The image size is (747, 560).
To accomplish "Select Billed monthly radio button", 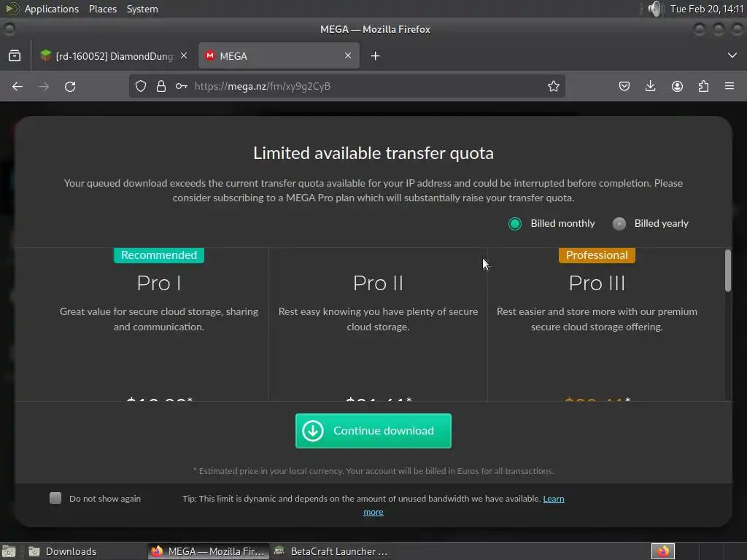I will [x=515, y=224].
